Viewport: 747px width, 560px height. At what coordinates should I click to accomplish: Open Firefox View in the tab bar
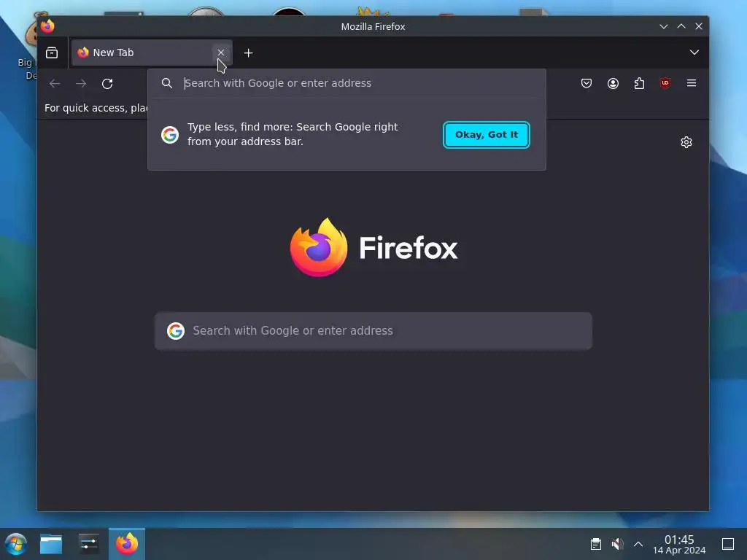[x=52, y=52]
